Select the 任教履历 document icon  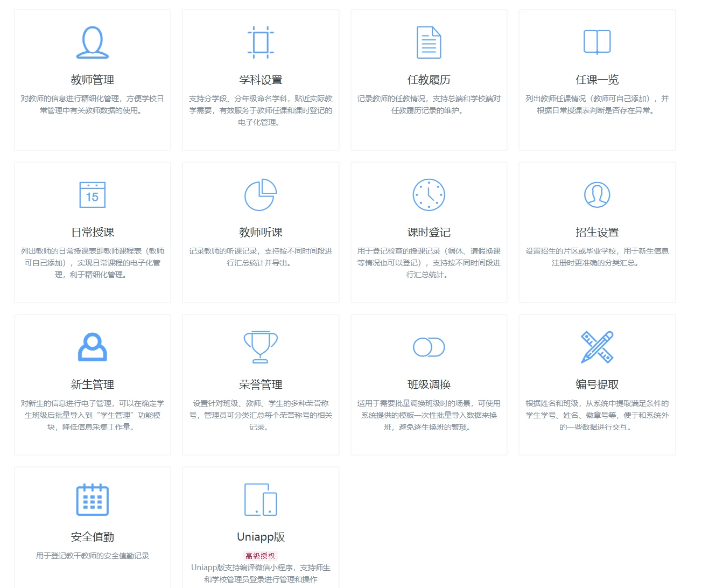click(x=429, y=42)
